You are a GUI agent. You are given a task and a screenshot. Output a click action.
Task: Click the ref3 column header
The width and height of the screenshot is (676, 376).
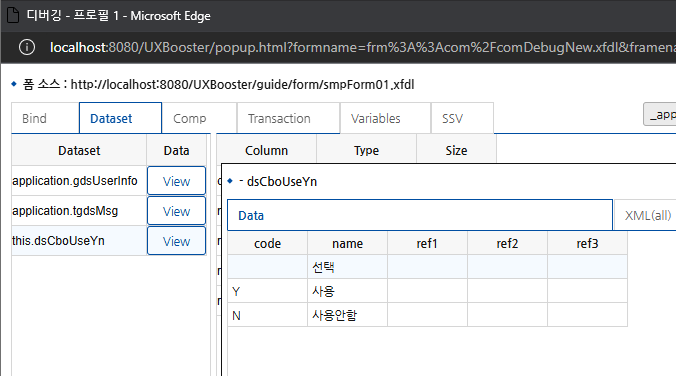(587, 244)
